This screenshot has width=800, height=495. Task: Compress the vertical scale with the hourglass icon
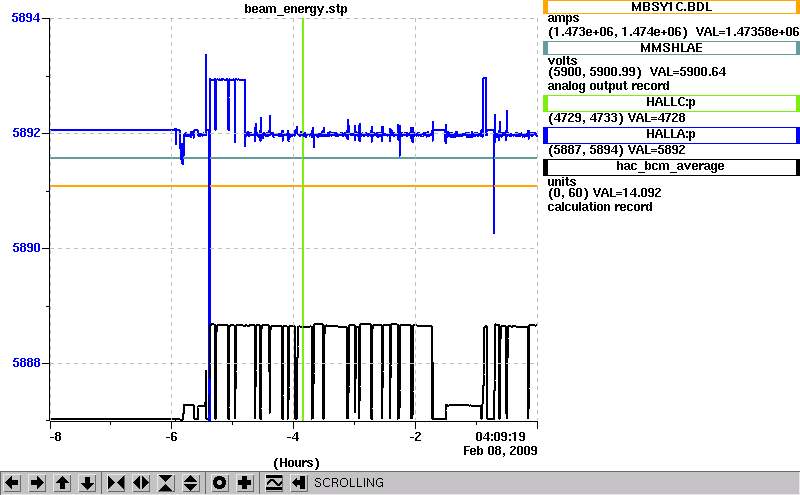coord(166,483)
